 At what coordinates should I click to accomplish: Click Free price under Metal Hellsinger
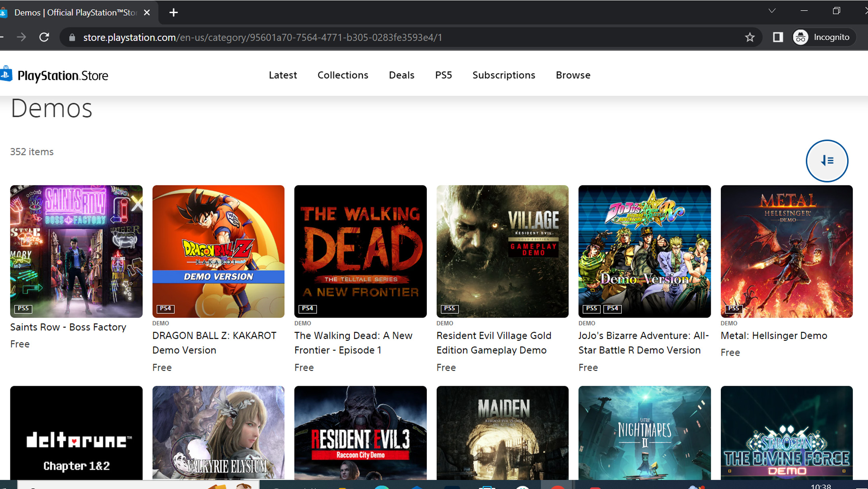click(x=730, y=352)
